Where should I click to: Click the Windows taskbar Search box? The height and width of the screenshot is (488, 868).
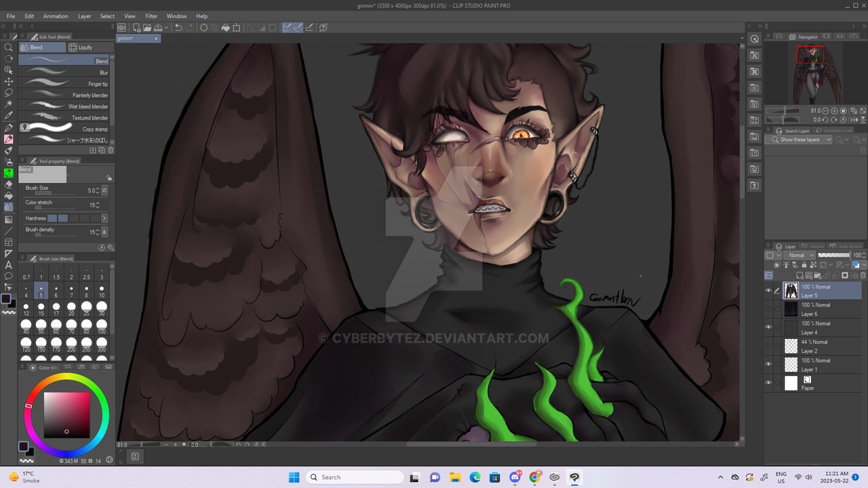(354, 477)
